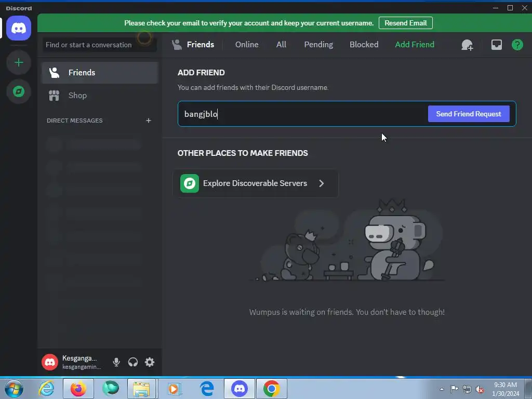Open Google Chrome from taskbar
The image size is (532, 399).
pos(271,389)
